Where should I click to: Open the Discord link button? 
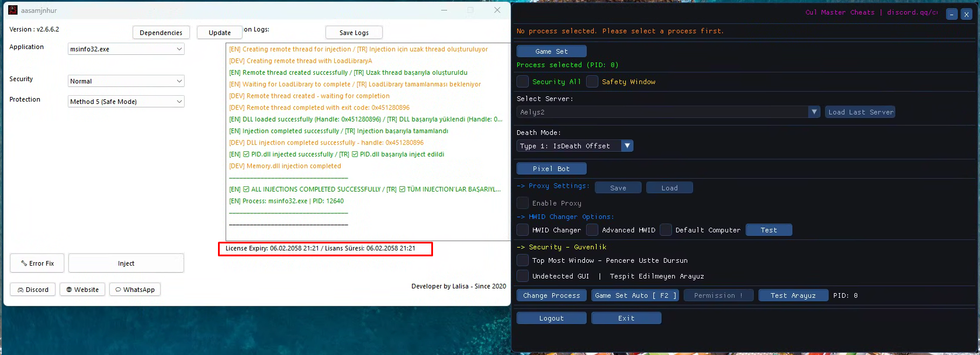(x=33, y=290)
